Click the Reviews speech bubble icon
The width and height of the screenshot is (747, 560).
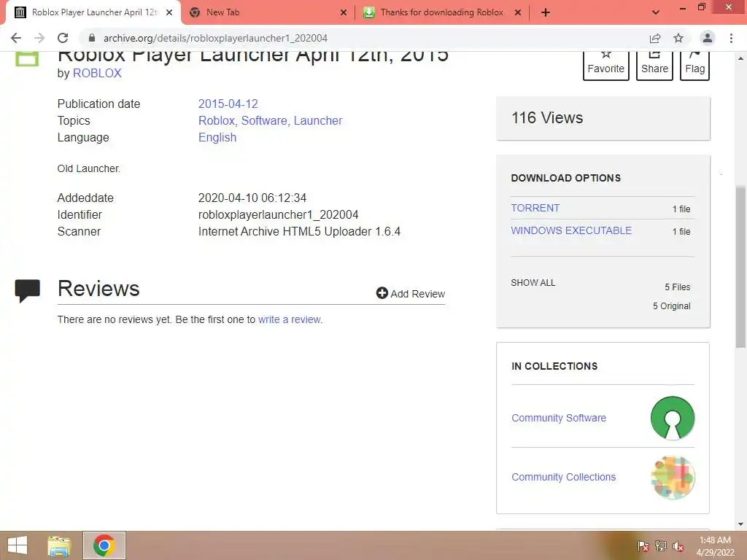[27, 291]
